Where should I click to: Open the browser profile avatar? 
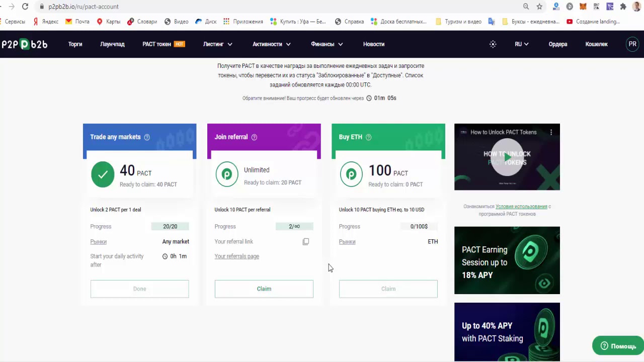pos(636,7)
